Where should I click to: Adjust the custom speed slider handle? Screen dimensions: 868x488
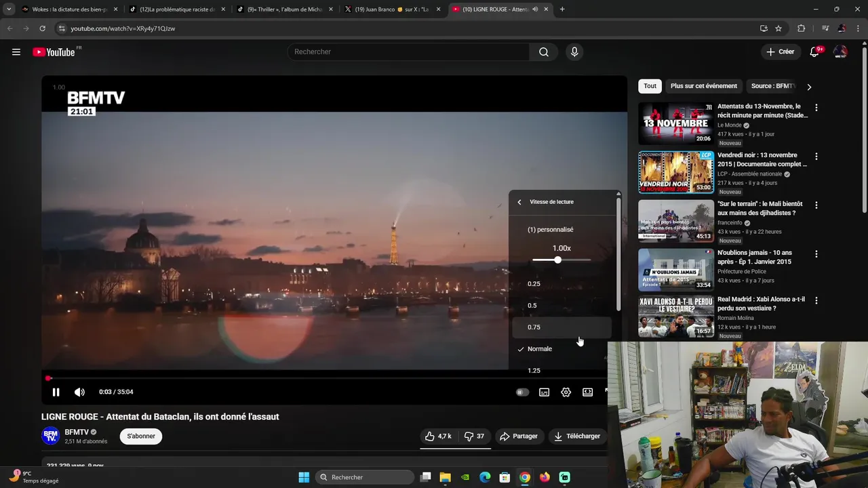pos(557,260)
